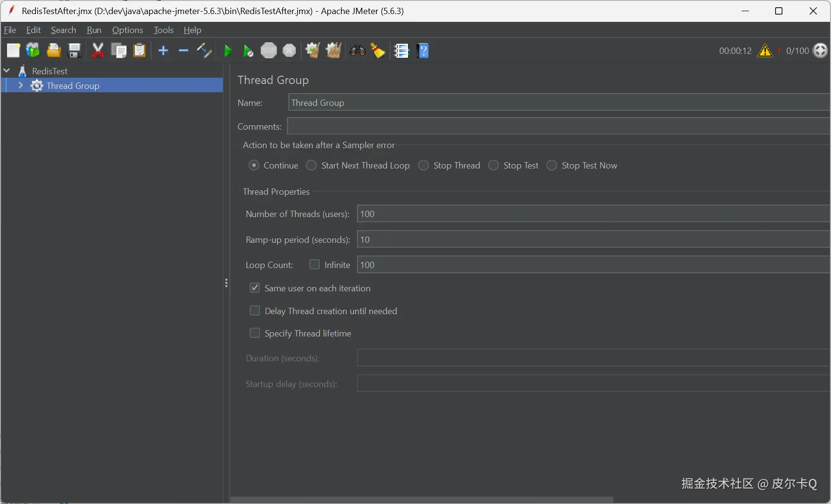
Task: Stop the running test via toolbar
Action: [269, 50]
